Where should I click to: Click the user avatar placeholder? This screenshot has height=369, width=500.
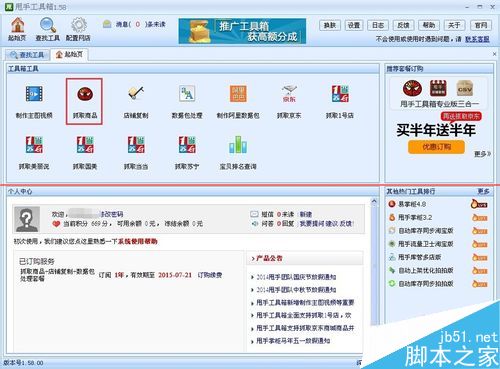(x=27, y=219)
